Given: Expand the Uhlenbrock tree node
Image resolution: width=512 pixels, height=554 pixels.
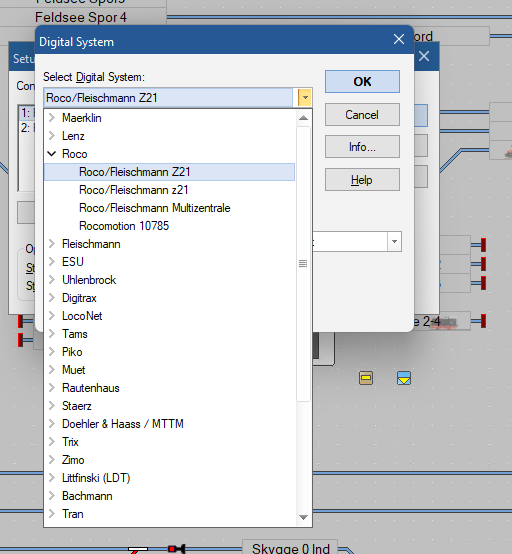Looking at the screenshot, I should 52,280.
